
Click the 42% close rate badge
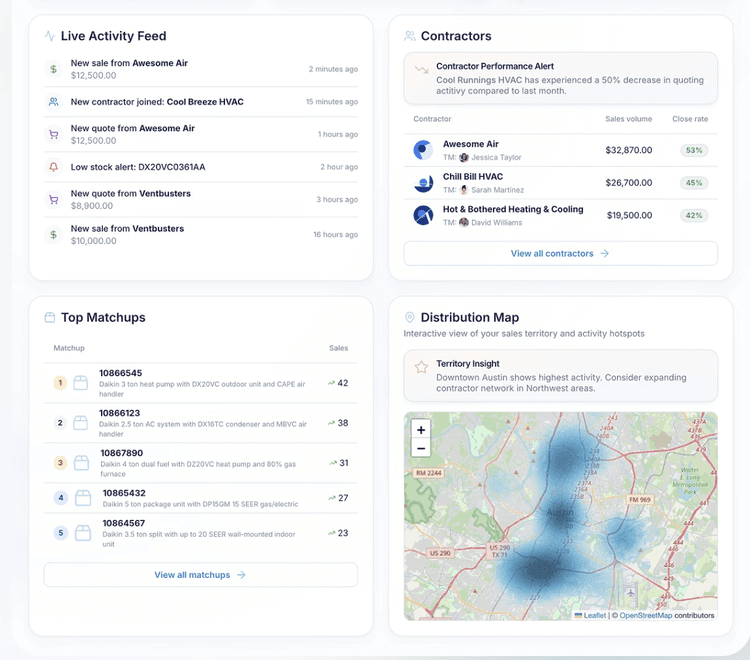(694, 215)
